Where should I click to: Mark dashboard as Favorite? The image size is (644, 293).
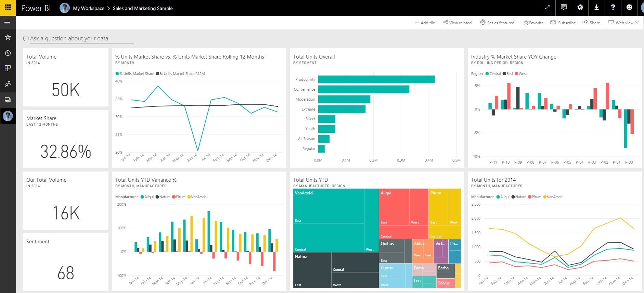coord(533,23)
